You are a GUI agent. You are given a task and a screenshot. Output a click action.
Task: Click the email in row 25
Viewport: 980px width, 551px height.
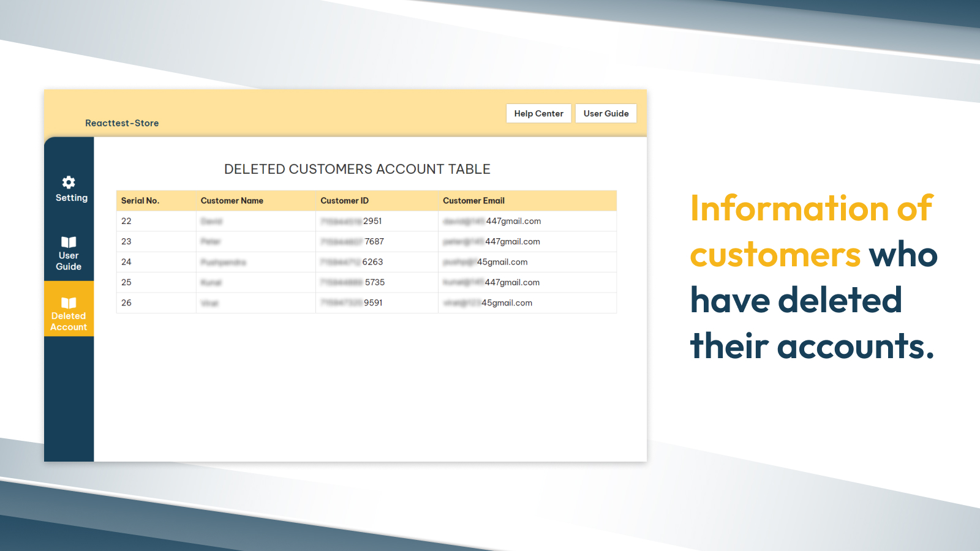[492, 282]
